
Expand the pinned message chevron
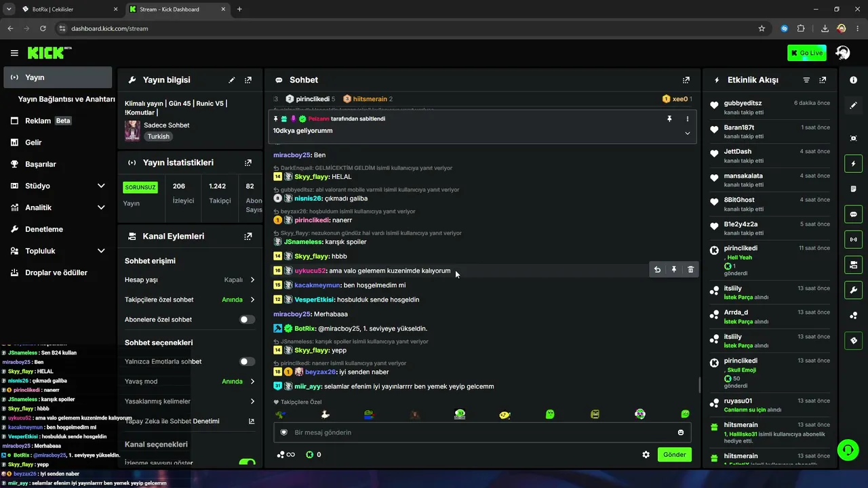[687, 133]
